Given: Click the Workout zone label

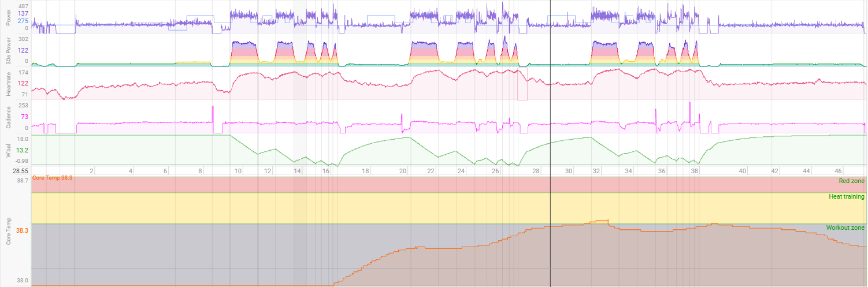Looking at the screenshot, I should click(x=845, y=228).
